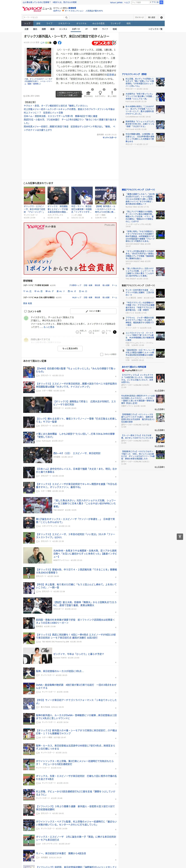Click the Yahoo! JAPAN header link
Screen dimensions: 186x868
tap(116, 2)
